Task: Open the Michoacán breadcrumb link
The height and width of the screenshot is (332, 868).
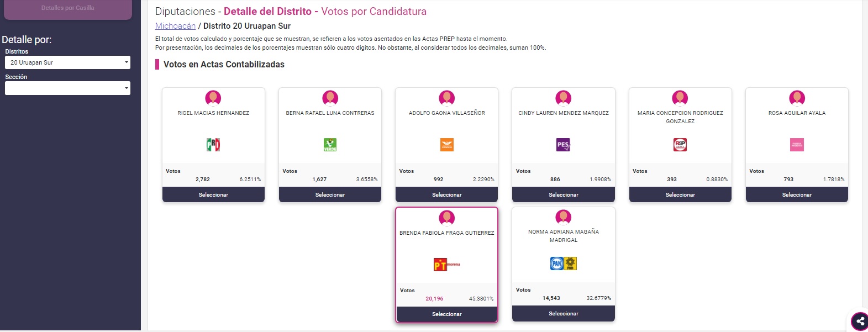Action: (175, 26)
